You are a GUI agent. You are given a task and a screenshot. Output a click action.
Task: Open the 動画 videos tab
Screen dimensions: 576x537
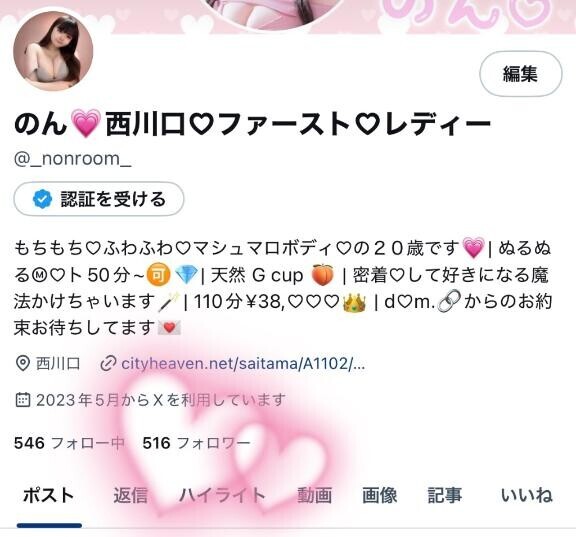coord(314,495)
